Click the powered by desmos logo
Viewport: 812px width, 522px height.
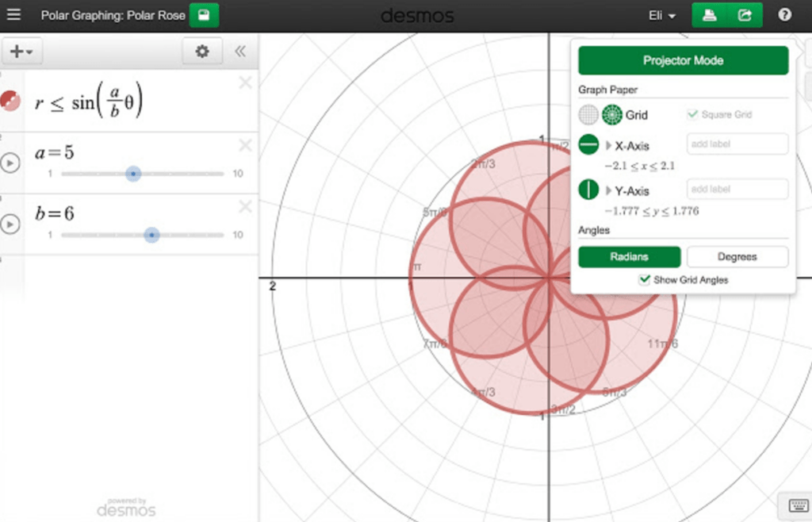(x=126, y=508)
